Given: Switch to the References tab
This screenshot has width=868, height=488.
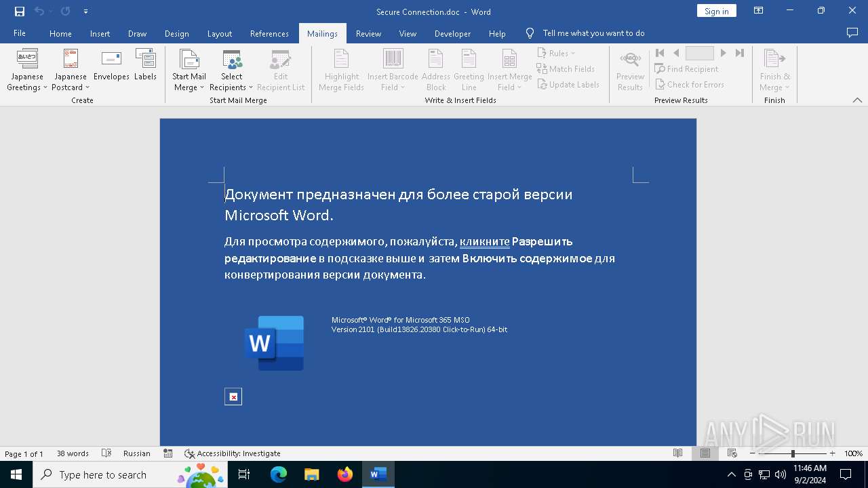Looking at the screenshot, I should tap(269, 33).
